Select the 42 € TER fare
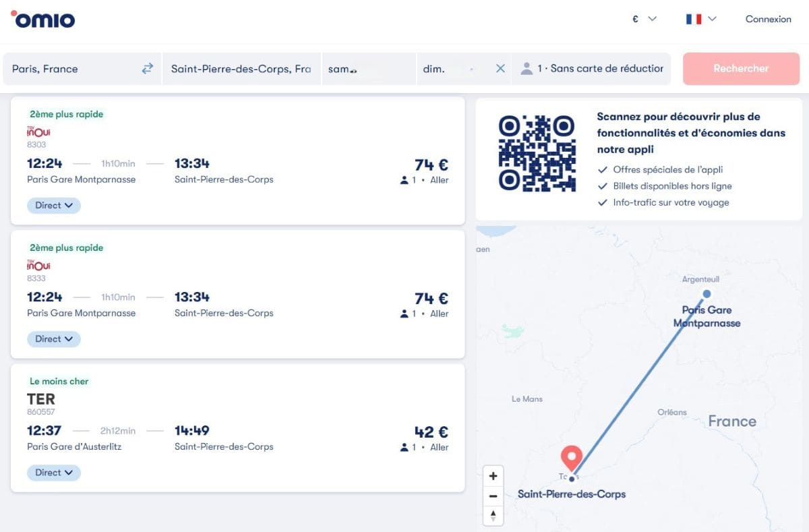Image resolution: width=809 pixels, height=532 pixels. coord(431,432)
